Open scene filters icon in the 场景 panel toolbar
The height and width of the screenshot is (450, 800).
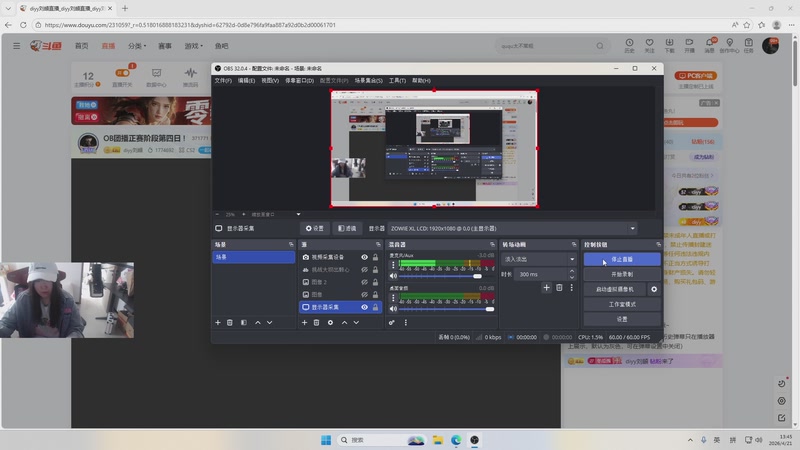click(243, 322)
